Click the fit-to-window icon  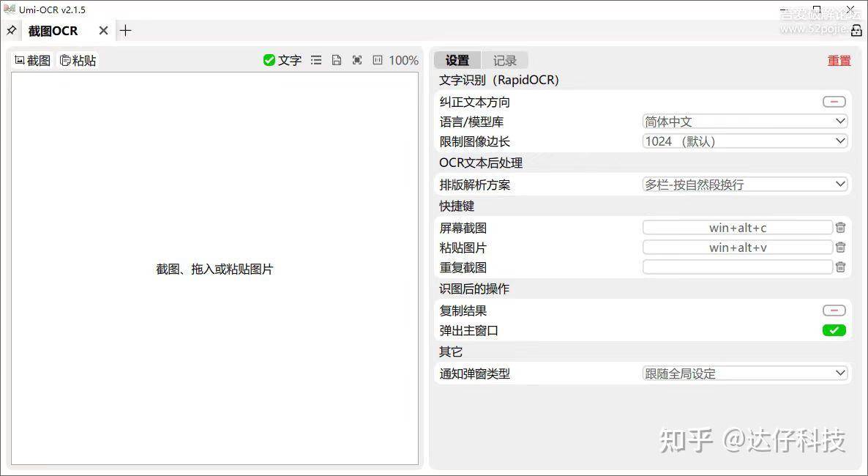(357, 60)
